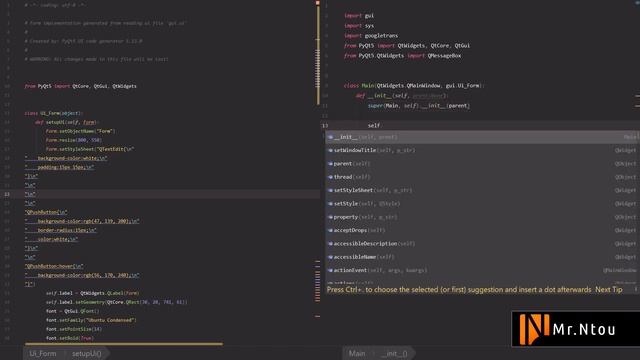This screenshot has height=360, width=640.
Task: Click the inspection status indicator above left scrollbar
Action: click(318, 3)
